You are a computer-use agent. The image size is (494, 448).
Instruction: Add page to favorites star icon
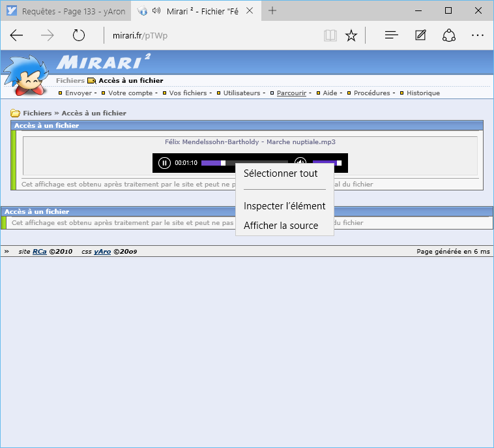point(351,35)
